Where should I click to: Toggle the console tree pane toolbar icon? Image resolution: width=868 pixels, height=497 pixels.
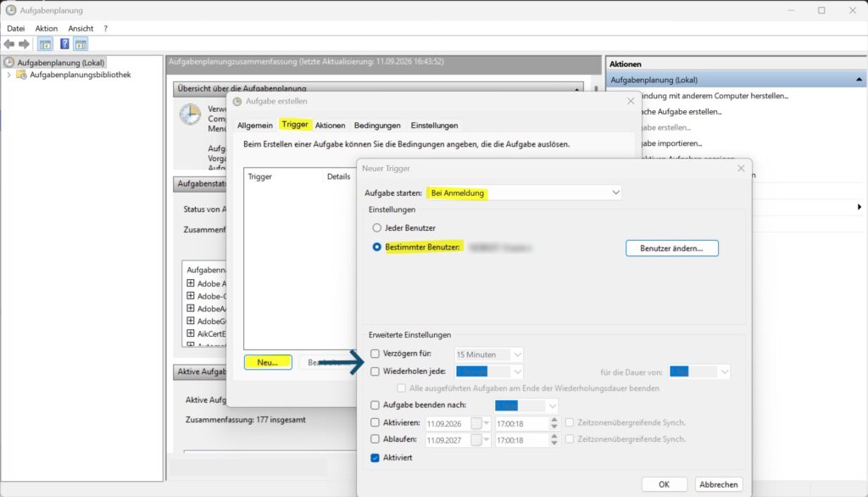(45, 44)
